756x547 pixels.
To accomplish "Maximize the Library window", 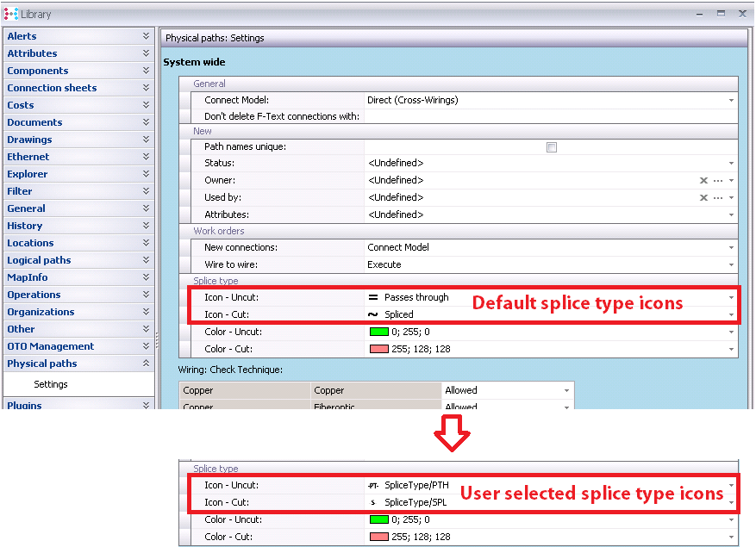I will pyautogui.click(x=722, y=14).
